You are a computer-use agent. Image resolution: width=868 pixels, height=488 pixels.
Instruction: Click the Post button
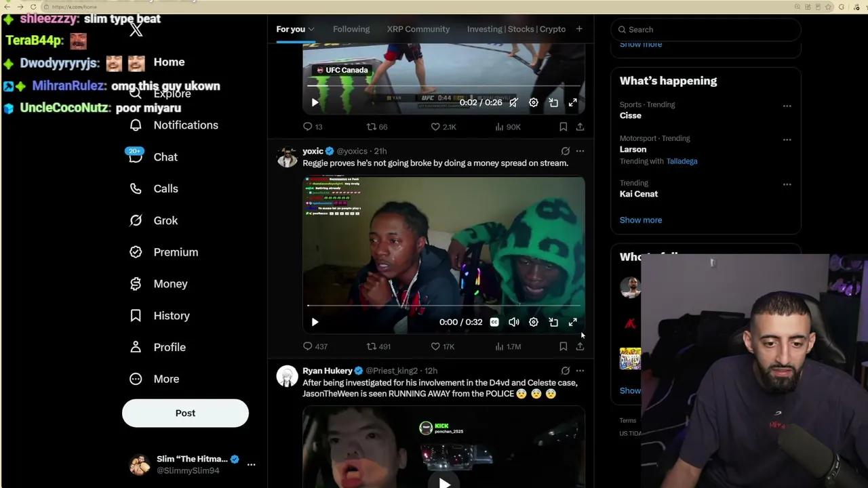coord(185,413)
